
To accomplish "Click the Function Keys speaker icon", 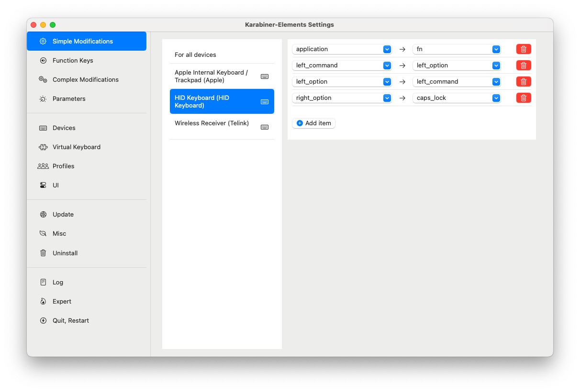I will pyautogui.click(x=43, y=60).
